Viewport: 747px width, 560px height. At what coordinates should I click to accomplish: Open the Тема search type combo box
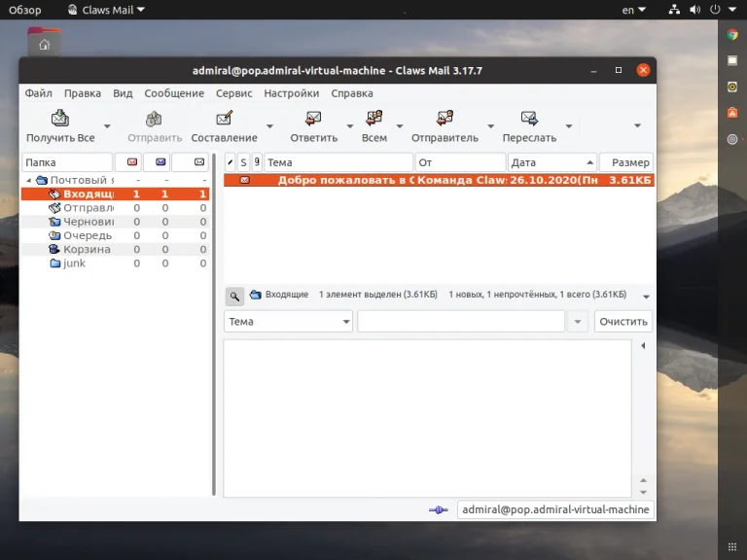click(288, 322)
